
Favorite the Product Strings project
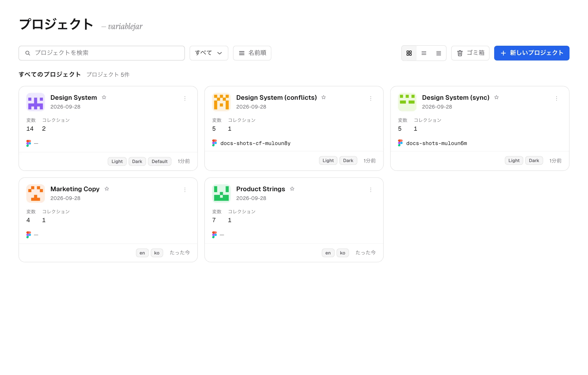[x=292, y=189]
